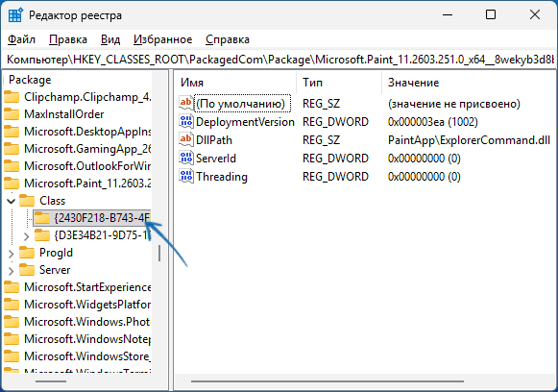Click the DllPath value name
The width and height of the screenshot is (558, 392).
pyautogui.click(x=214, y=140)
